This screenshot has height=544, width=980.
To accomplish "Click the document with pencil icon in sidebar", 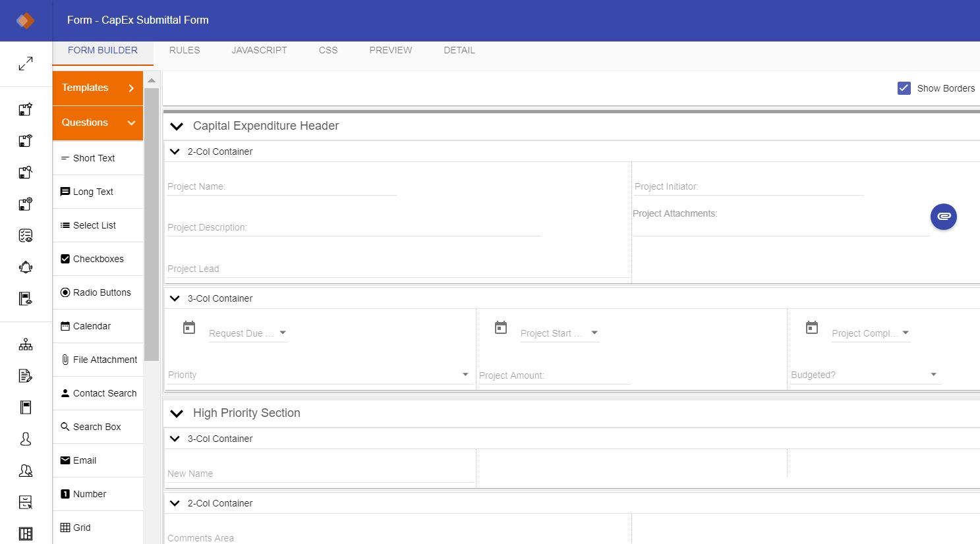I will [x=26, y=376].
